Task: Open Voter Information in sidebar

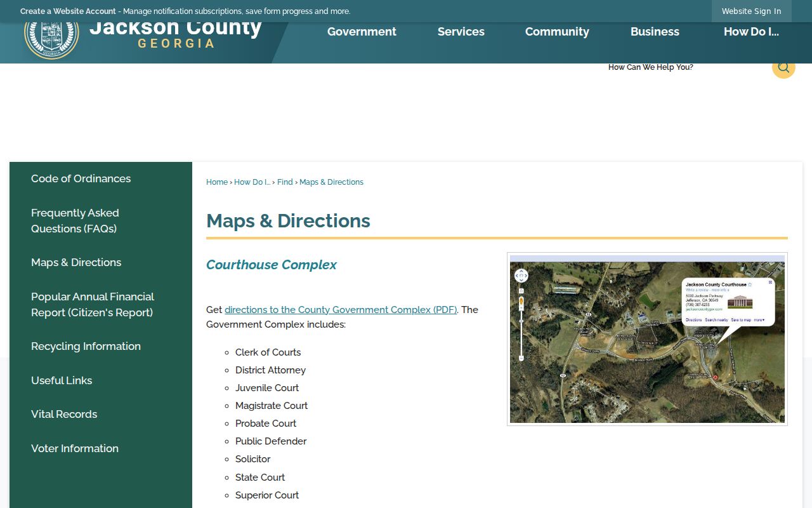Action: (x=75, y=449)
